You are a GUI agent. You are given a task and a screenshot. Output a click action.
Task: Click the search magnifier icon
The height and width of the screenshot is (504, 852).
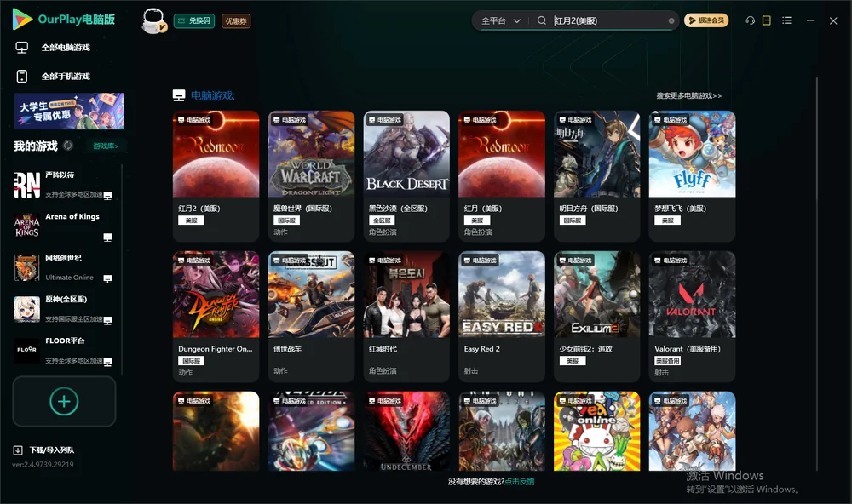point(542,20)
